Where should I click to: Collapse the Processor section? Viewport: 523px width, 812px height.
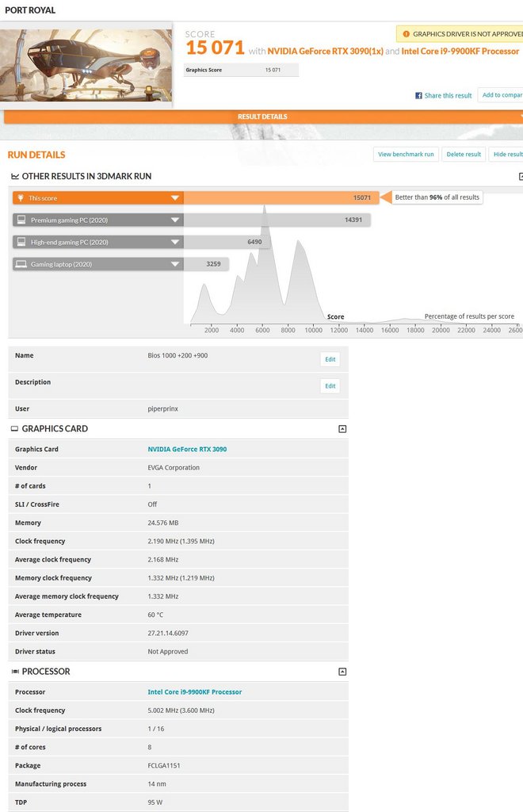coord(342,672)
